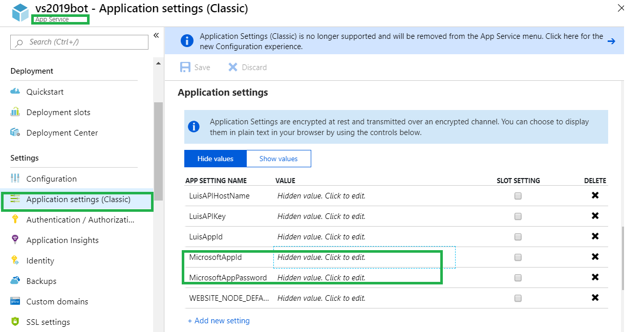
Task: Click the sidebar vertical scrollbar thumb
Action: coord(158,151)
